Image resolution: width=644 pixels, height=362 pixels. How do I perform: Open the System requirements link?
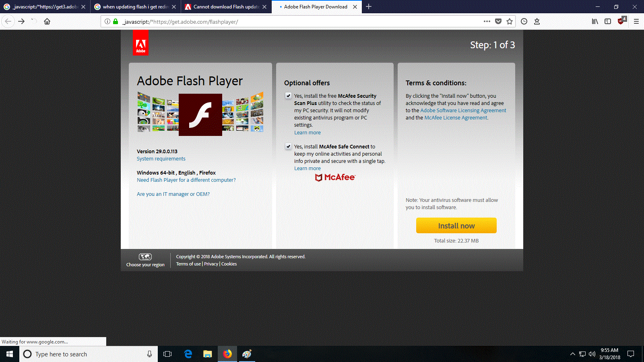click(x=161, y=159)
